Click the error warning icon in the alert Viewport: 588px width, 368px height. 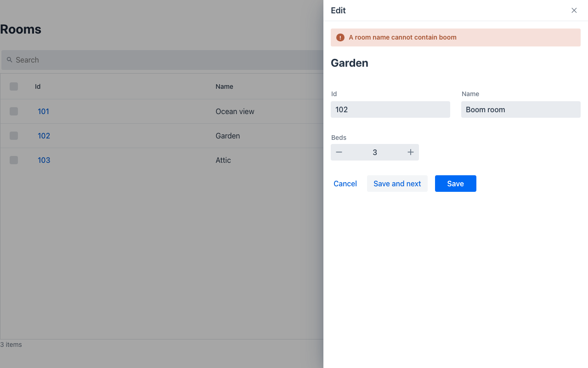click(x=340, y=37)
